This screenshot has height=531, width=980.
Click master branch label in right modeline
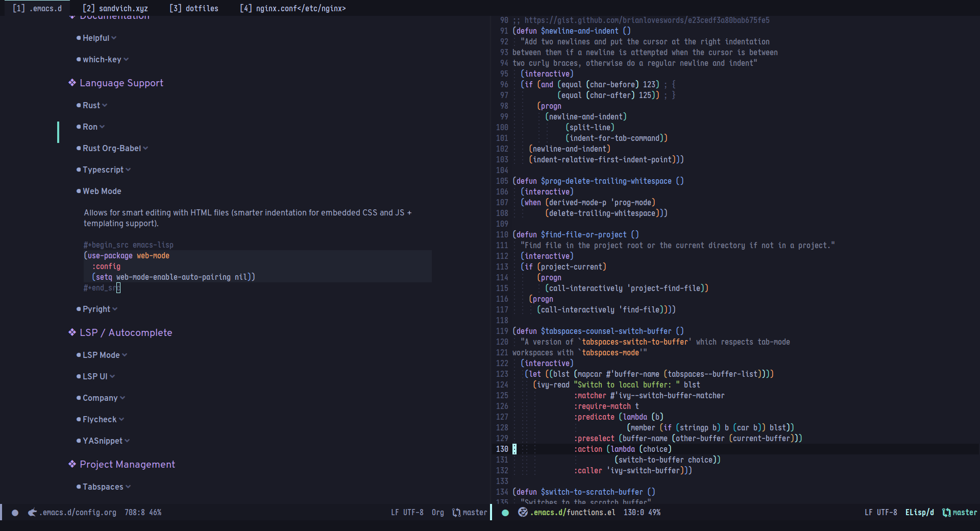click(x=965, y=513)
